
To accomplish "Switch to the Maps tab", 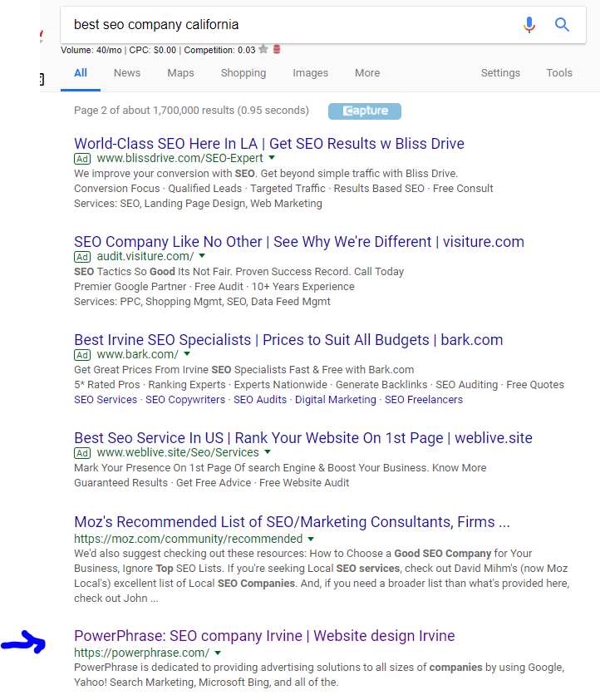I will click(180, 73).
